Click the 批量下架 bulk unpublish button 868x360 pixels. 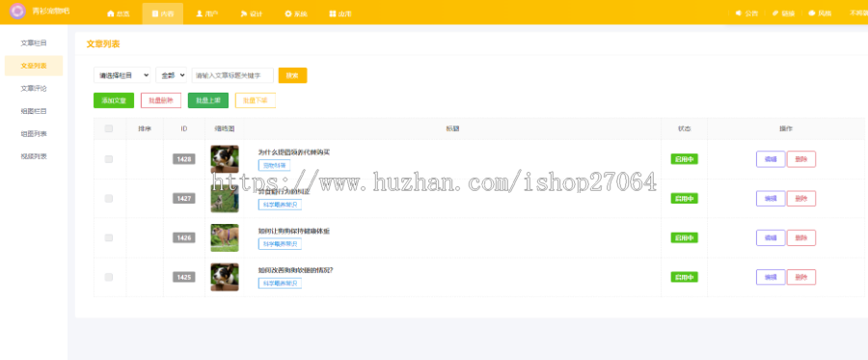pos(256,100)
